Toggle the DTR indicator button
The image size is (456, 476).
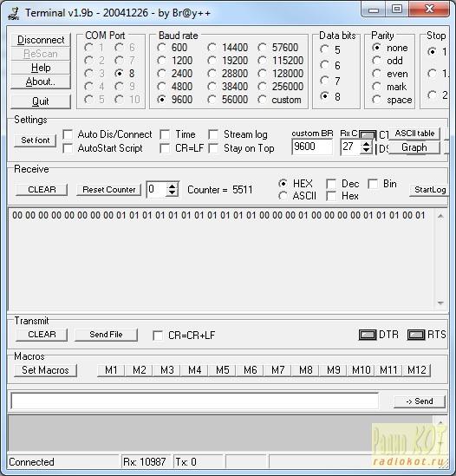[368, 335]
